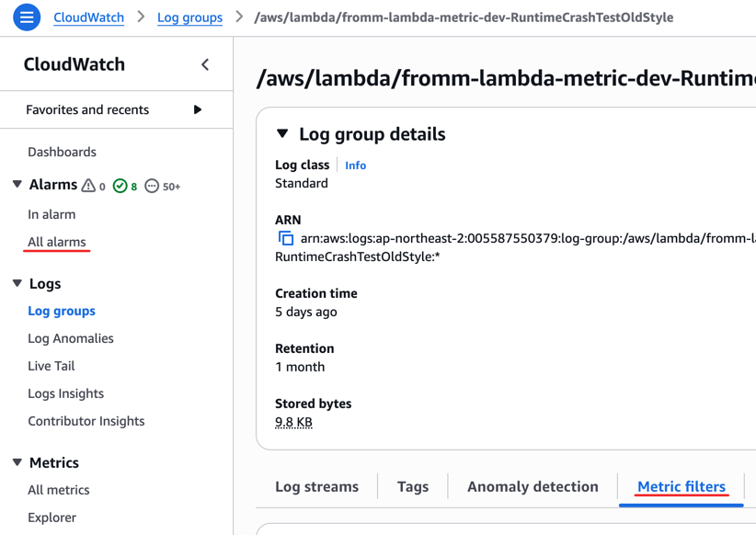Select the Metric filters tab
The image size is (756, 535).
[682, 487]
